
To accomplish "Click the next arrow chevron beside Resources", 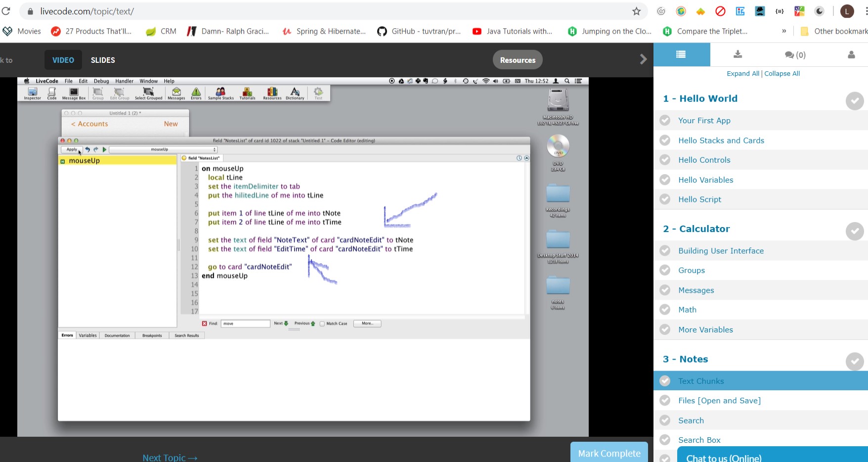I will click(x=643, y=60).
